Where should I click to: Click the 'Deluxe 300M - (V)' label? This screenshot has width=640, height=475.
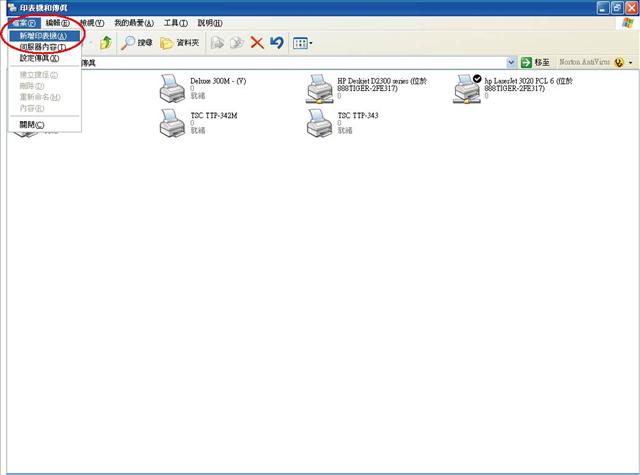[218, 81]
